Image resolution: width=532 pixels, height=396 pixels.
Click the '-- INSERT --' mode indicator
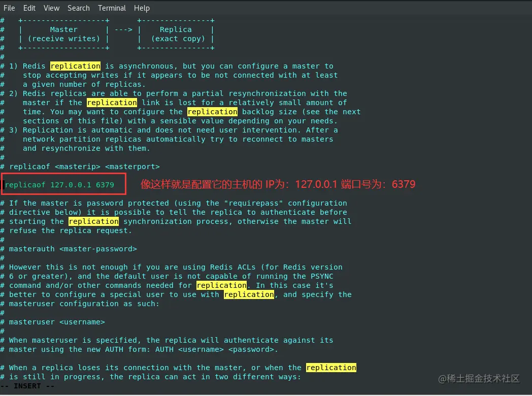click(27, 386)
